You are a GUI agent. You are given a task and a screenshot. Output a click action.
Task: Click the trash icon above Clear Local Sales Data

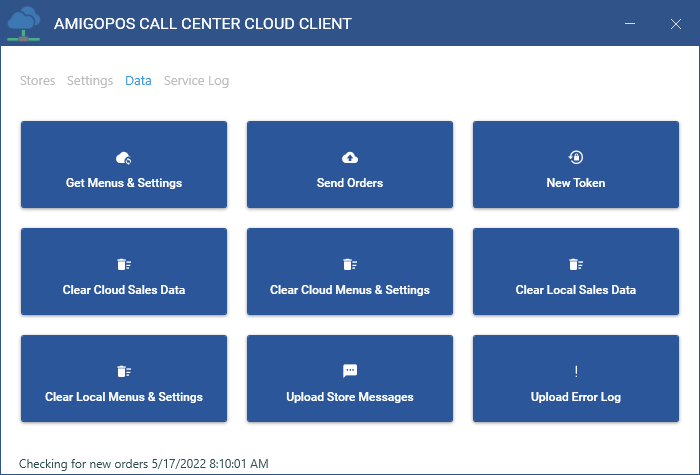pyautogui.click(x=576, y=265)
